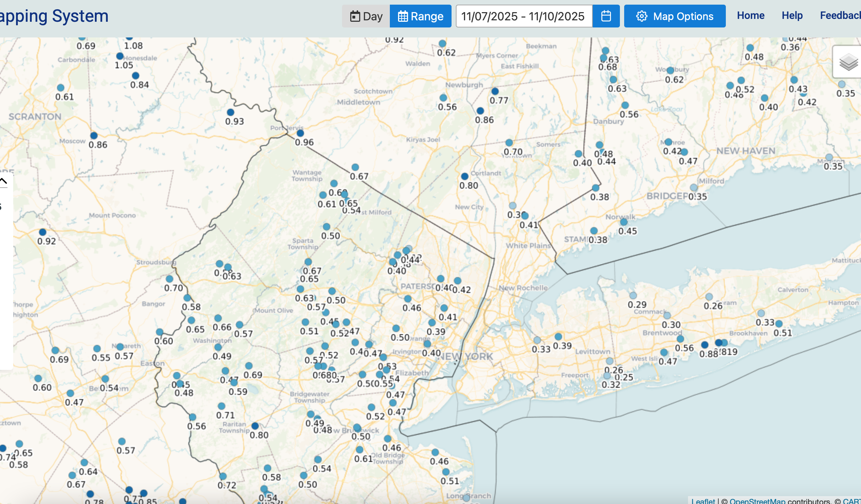
Task: Click the 0.92 station marker near Mount Pocono
Action: [42, 232]
